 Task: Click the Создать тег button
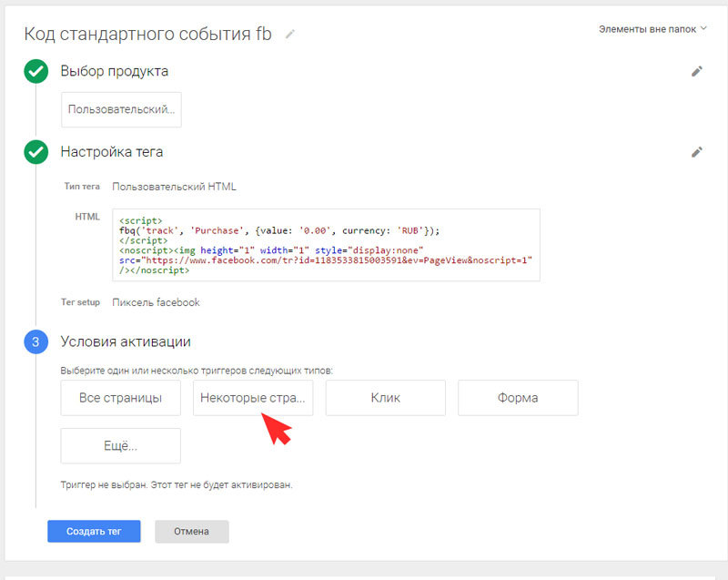tap(94, 531)
